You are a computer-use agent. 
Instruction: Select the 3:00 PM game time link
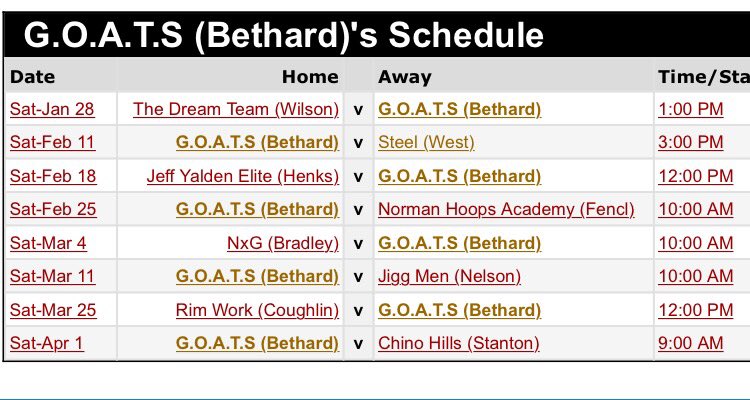[x=690, y=143]
